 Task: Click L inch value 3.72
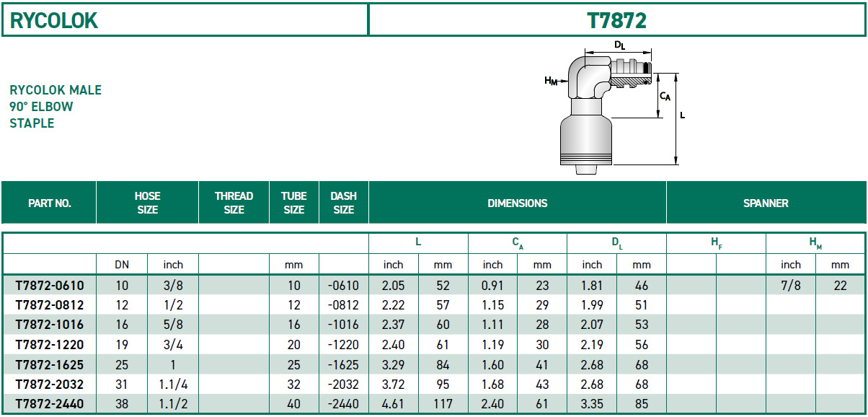394,384
